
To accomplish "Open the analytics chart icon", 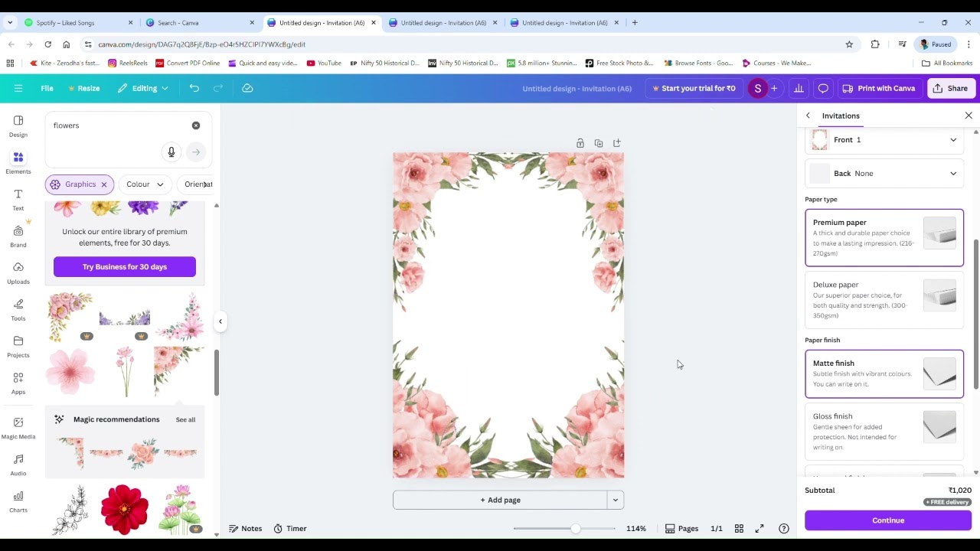I will (x=799, y=88).
